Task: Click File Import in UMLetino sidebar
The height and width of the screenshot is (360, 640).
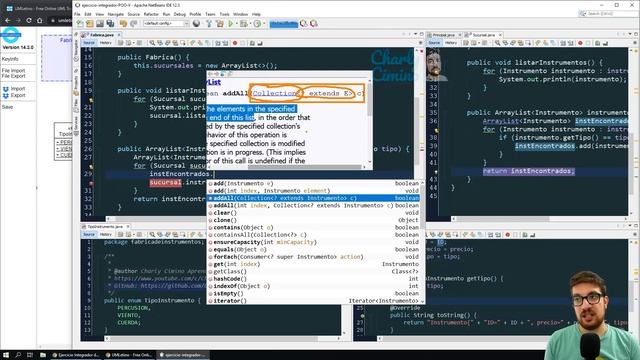Action: point(13,71)
